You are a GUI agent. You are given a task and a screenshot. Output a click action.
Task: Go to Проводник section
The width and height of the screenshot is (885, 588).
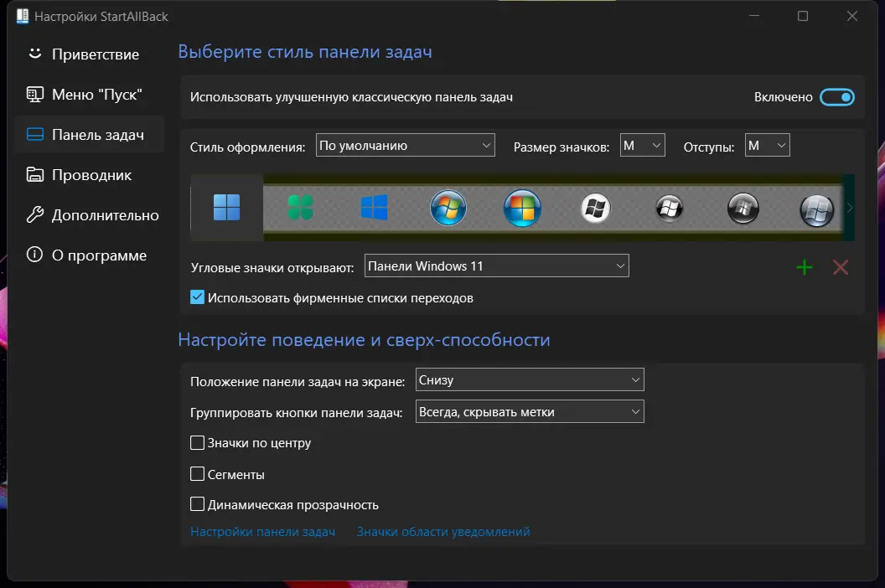(89, 174)
